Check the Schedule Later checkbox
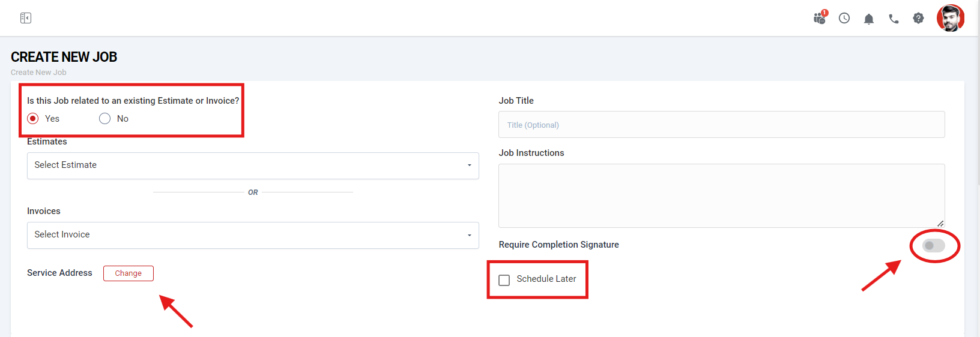980x337 pixels. [x=504, y=280]
